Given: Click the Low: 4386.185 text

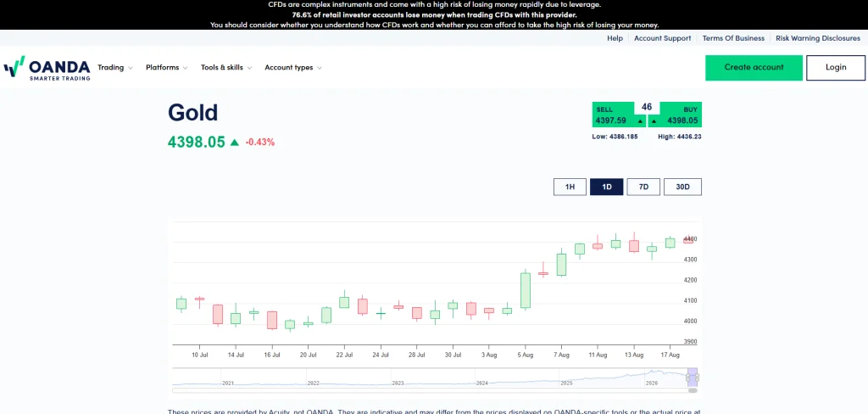Looking at the screenshot, I should click(615, 137).
